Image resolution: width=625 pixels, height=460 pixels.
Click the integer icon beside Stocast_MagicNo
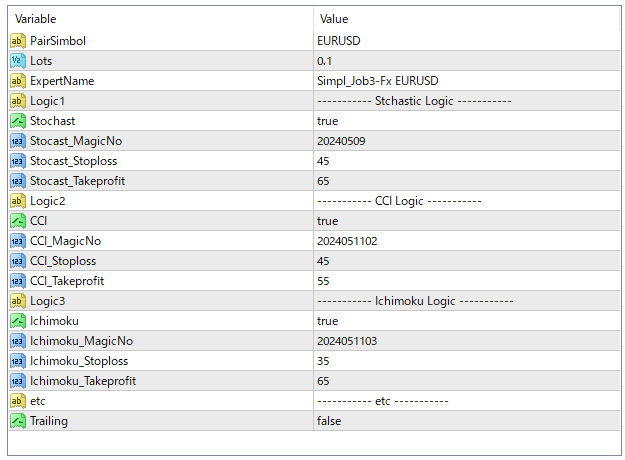coord(17,141)
